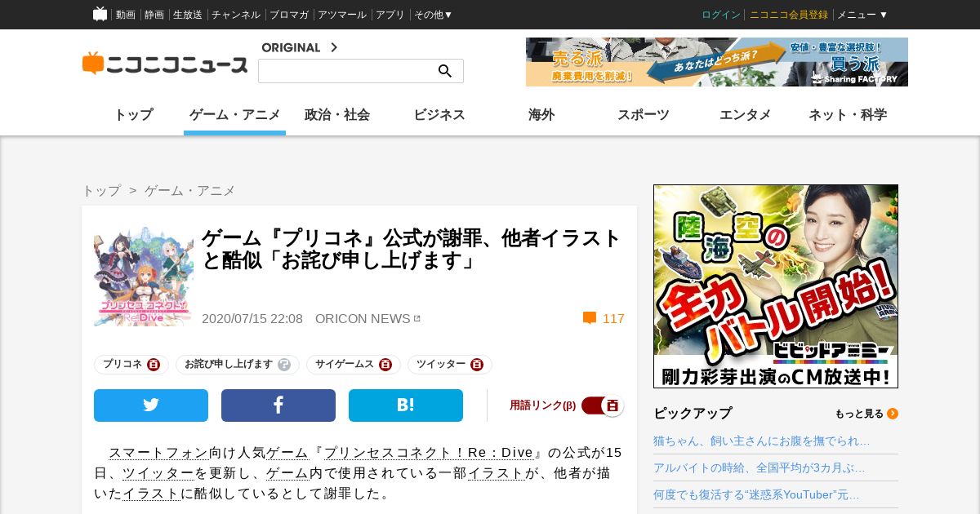Image resolution: width=980 pixels, height=514 pixels.
Task: Click the external link icon after ORICON NEWS
Action: point(417,318)
